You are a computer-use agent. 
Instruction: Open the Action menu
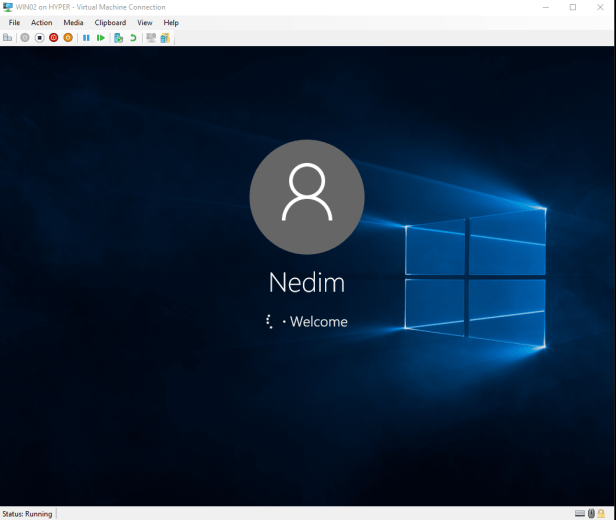(x=42, y=23)
